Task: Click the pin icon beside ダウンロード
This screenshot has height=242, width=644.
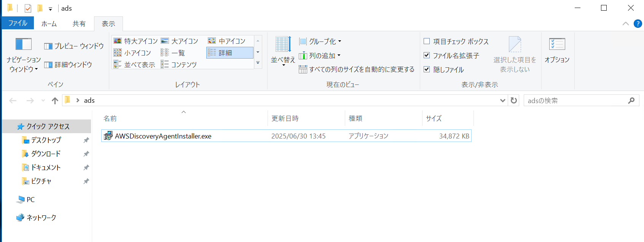Action: (x=86, y=154)
